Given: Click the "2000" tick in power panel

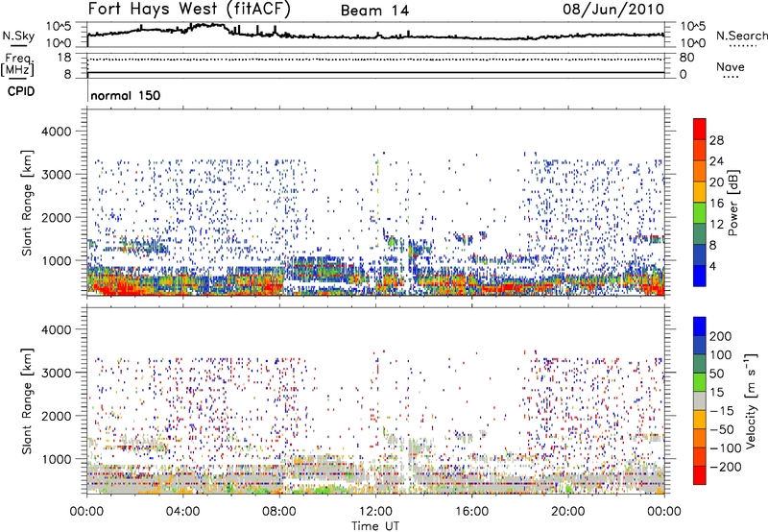Looking at the screenshot, I should (x=56, y=217).
